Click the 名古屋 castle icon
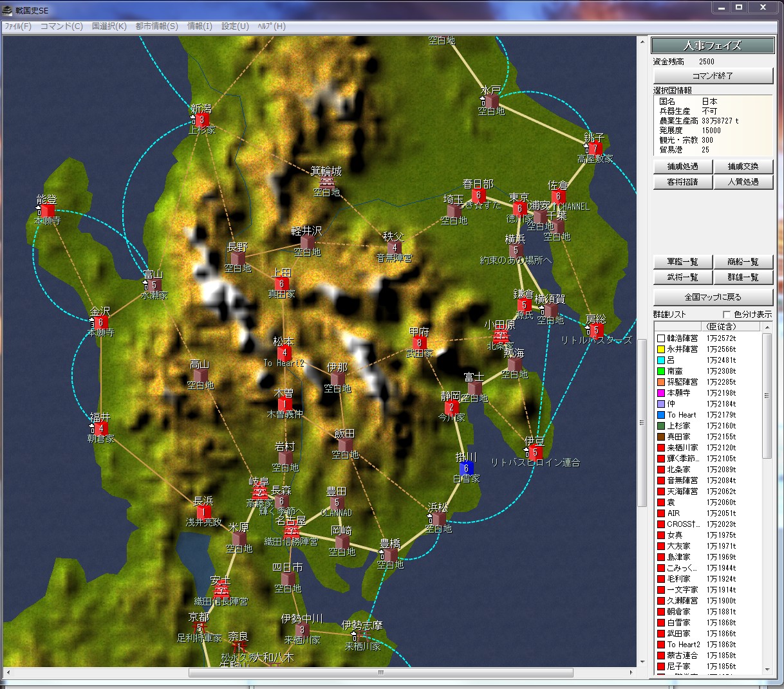784x689 pixels. [x=292, y=531]
